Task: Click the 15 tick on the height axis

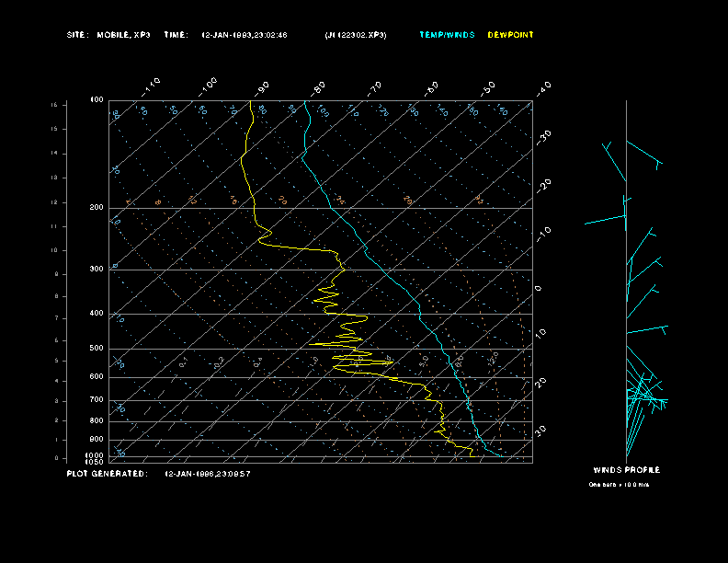Action: coord(54,129)
